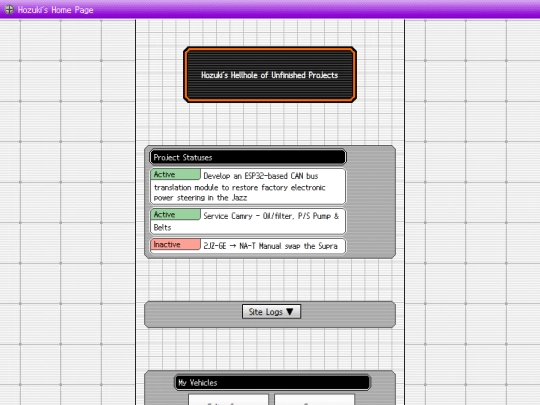The image size is (540, 405).
Task: Click the gray Site Logs panel background
Action: tap(193, 314)
